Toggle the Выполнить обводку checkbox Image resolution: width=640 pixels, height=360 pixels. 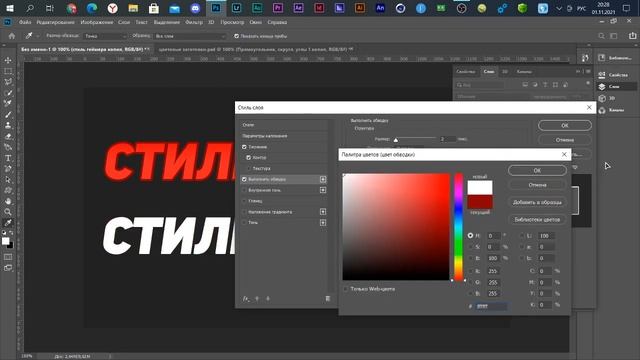tap(244, 179)
